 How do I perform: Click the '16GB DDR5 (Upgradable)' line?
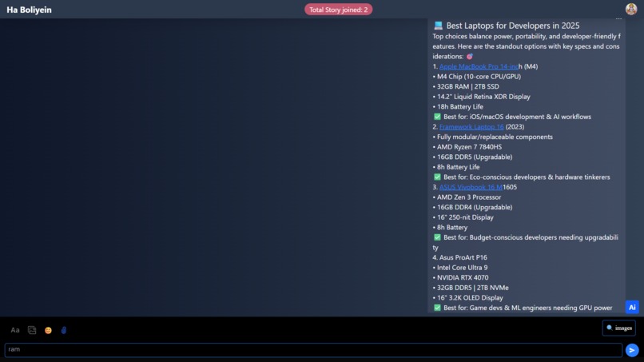(x=472, y=157)
